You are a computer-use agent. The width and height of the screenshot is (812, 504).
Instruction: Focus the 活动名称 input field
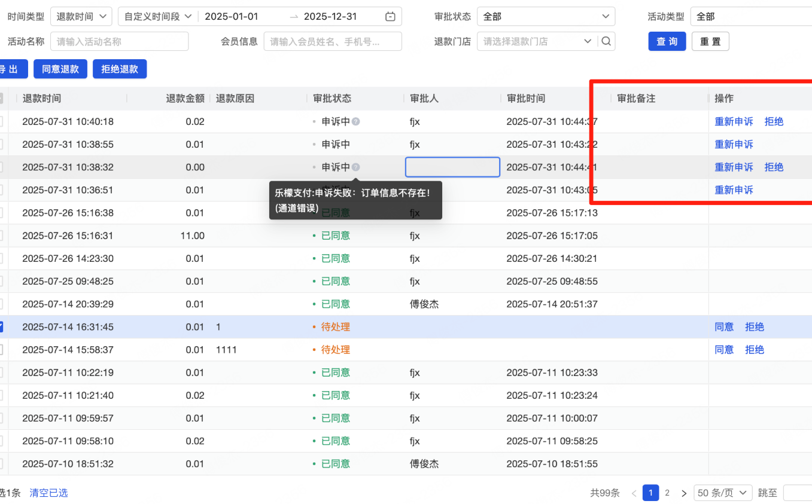tap(120, 41)
